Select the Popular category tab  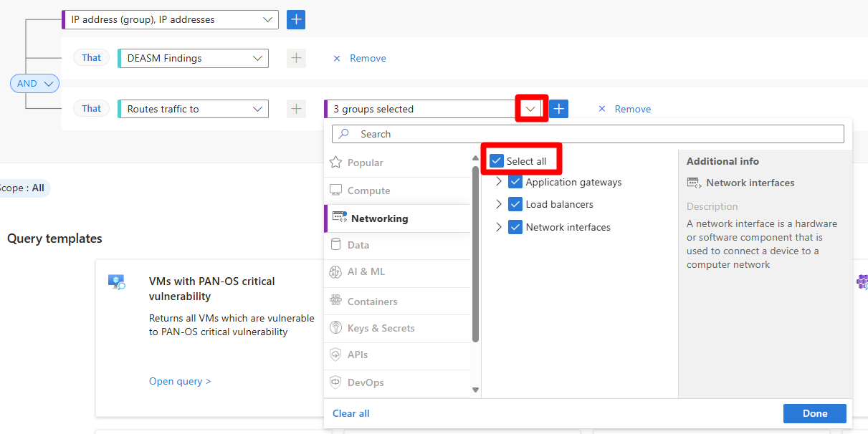pyautogui.click(x=397, y=163)
